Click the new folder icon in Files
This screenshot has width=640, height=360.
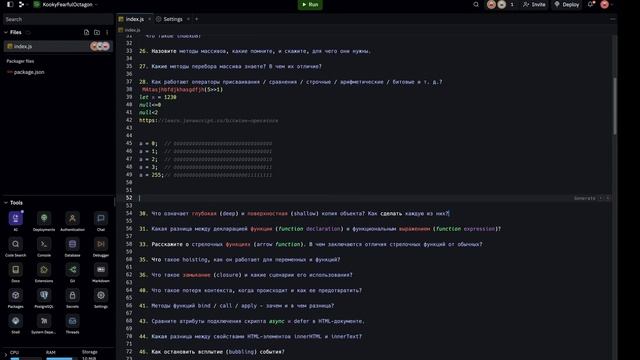[97, 32]
